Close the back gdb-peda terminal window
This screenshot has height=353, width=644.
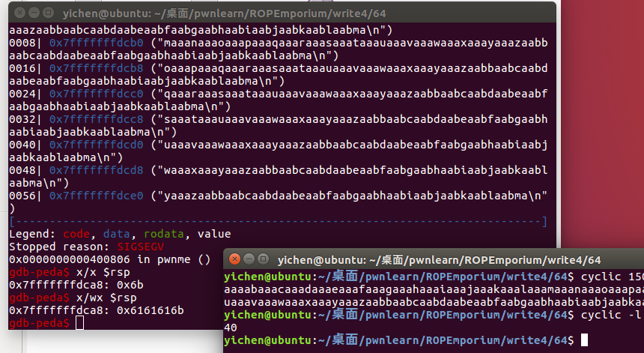point(19,13)
